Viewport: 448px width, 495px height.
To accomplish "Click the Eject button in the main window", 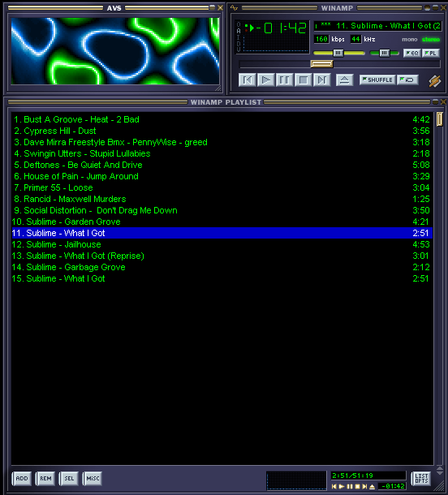I will coord(344,80).
